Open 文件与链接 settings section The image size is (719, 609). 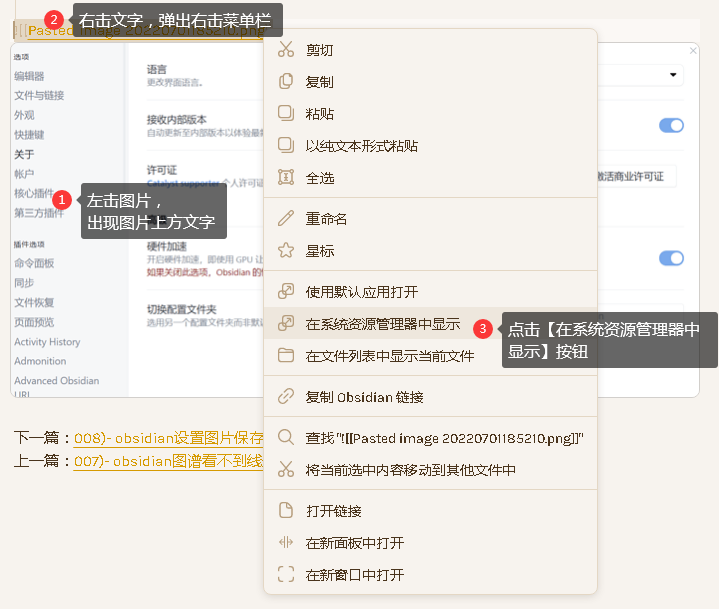pos(39,95)
